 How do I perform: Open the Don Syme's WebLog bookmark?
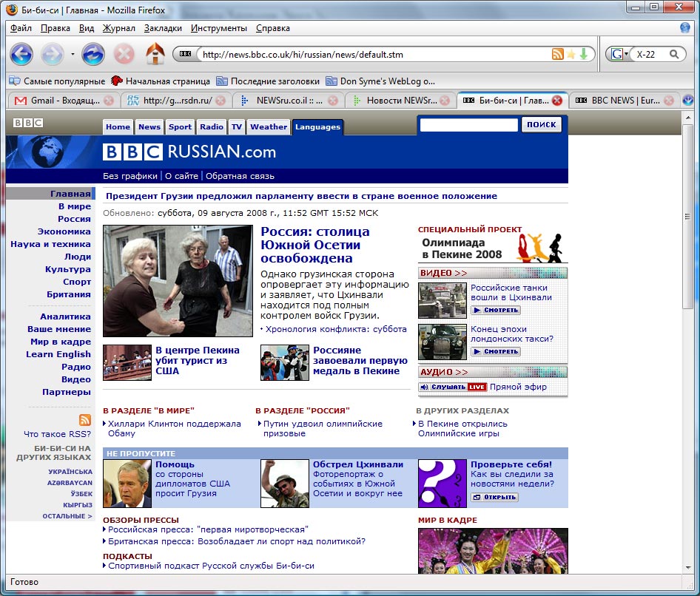coord(380,81)
